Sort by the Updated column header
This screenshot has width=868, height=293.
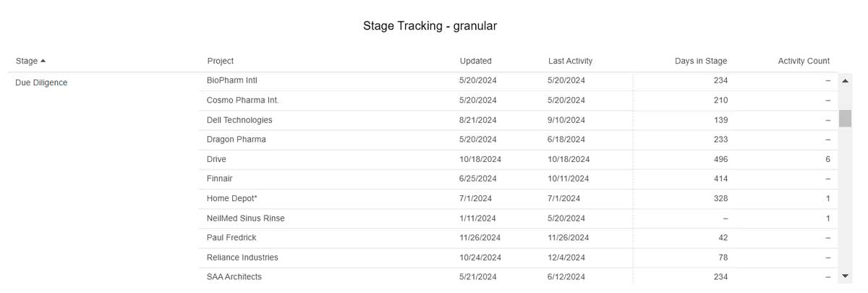475,61
